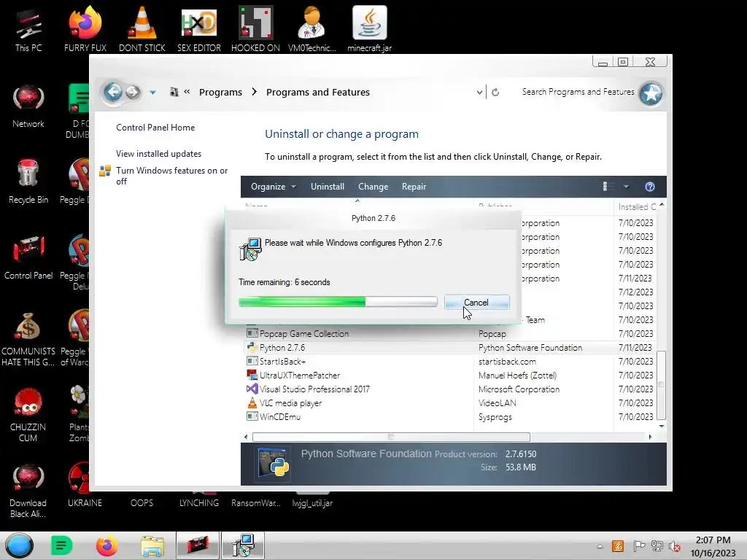The image size is (747, 560).
Task: Sort by Installed On column header
Action: [637, 206]
